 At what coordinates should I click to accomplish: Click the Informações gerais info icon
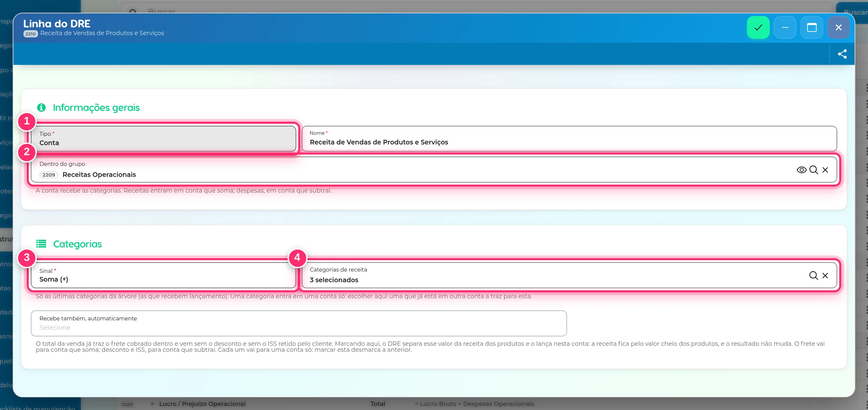(41, 107)
